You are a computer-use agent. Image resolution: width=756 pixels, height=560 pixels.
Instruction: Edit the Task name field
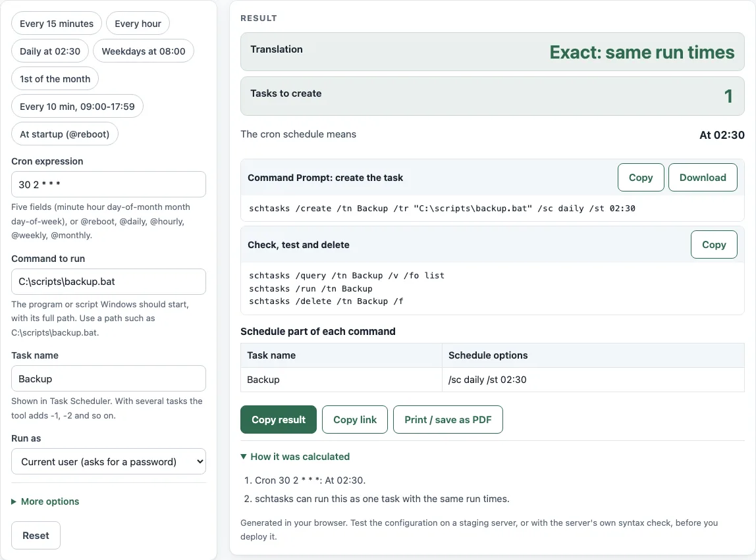[x=109, y=379]
